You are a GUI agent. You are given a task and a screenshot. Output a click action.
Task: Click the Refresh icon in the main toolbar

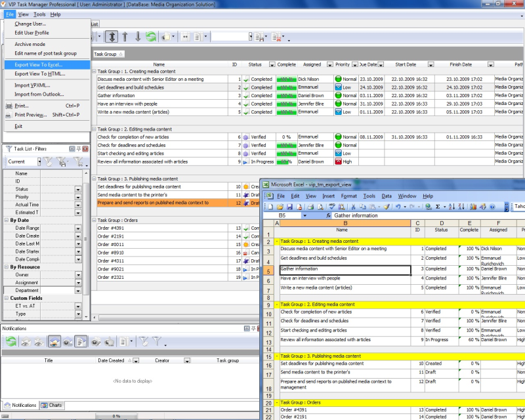tap(150, 37)
